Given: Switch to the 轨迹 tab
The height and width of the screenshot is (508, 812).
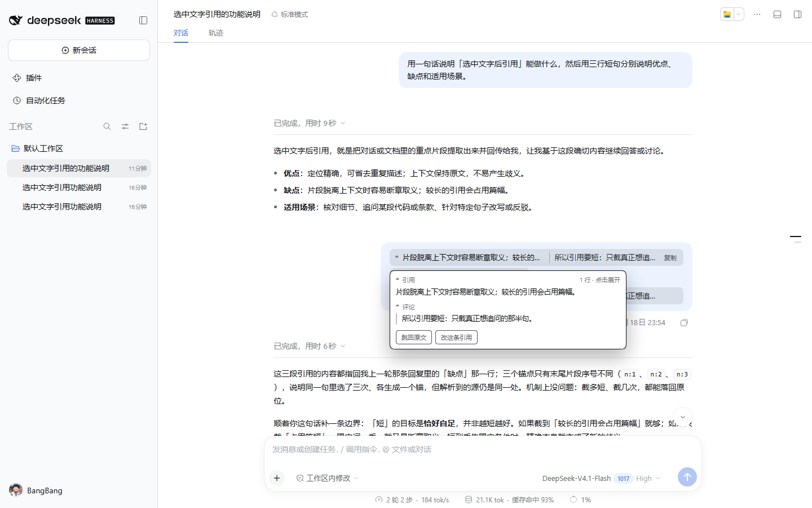Looking at the screenshot, I should point(216,33).
